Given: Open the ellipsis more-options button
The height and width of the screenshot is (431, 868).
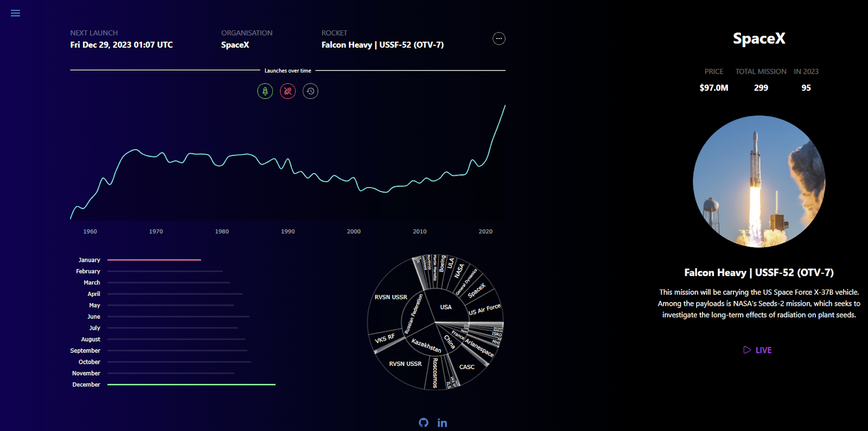Looking at the screenshot, I should (499, 38).
